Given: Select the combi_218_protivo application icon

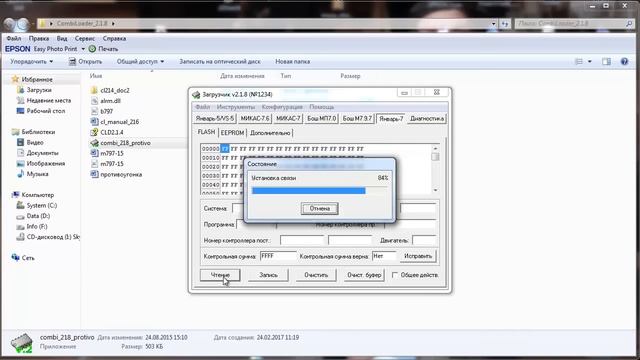Looking at the screenshot, I should [95, 143].
